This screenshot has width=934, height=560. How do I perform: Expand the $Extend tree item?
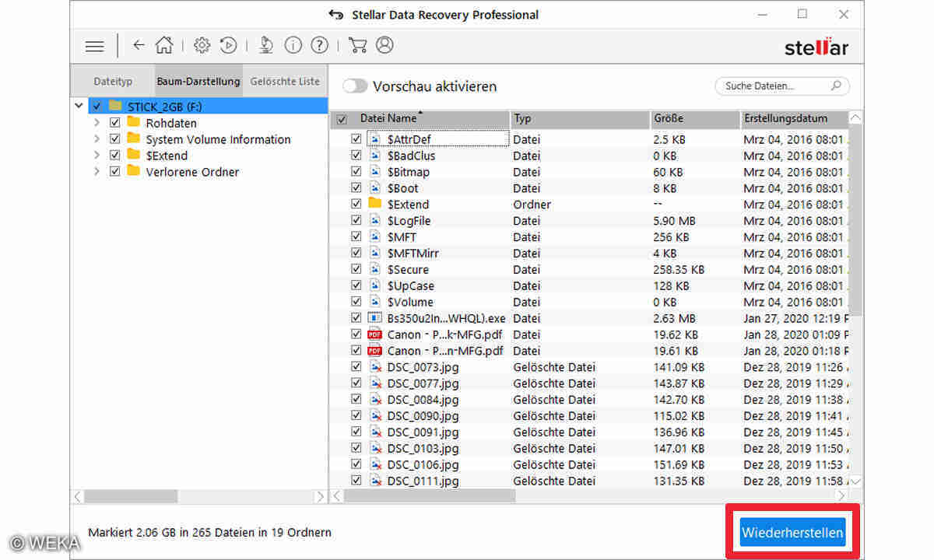coord(97,155)
